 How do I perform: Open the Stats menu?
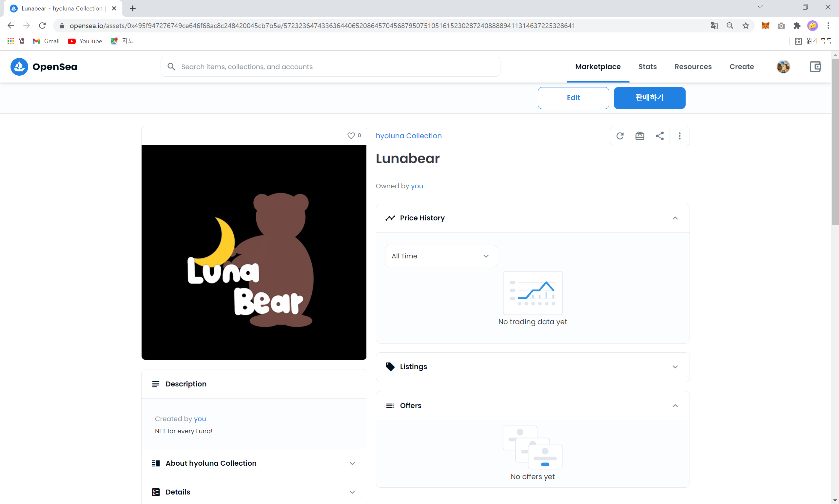pos(647,66)
